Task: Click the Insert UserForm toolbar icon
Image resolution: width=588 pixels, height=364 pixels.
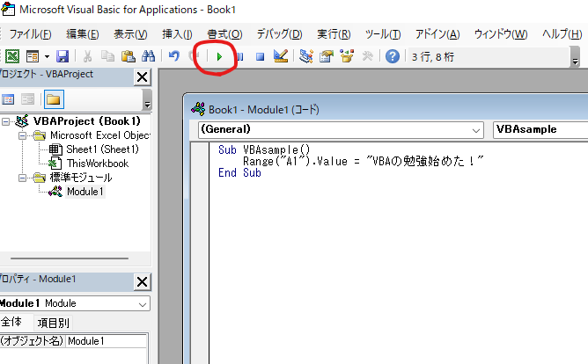Action: pos(33,56)
